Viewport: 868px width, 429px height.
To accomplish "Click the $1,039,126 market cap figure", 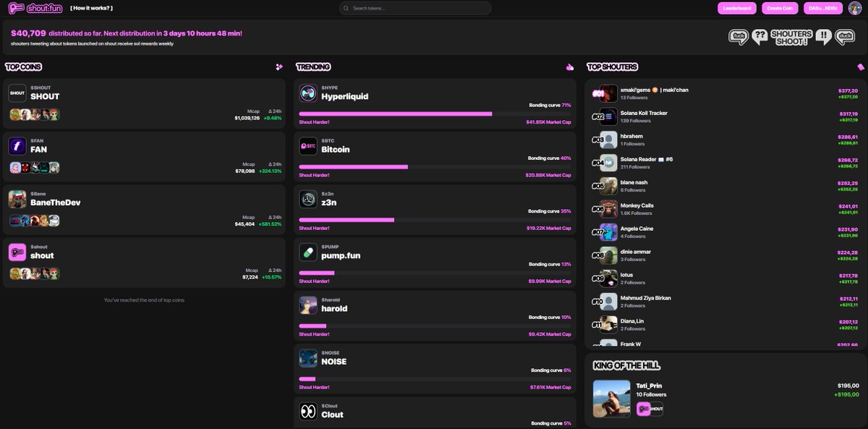I will click(x=247, y=118).
